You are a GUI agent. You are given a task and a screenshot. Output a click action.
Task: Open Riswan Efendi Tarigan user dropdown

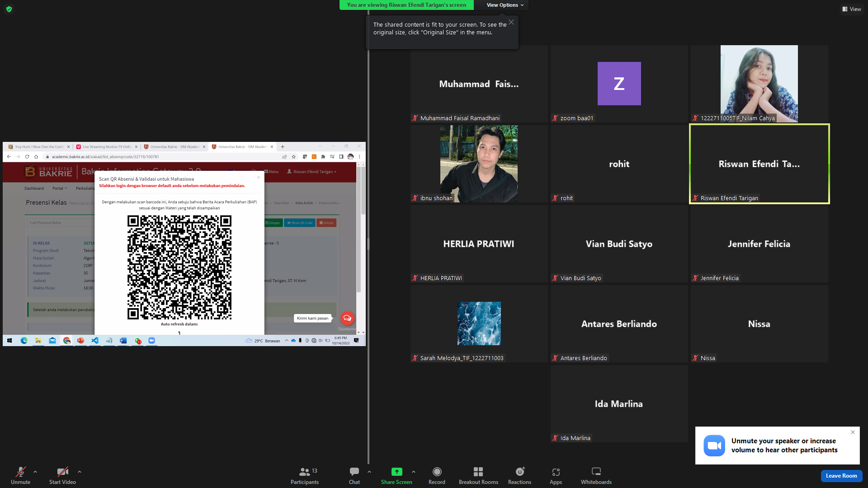coord(312,172)
